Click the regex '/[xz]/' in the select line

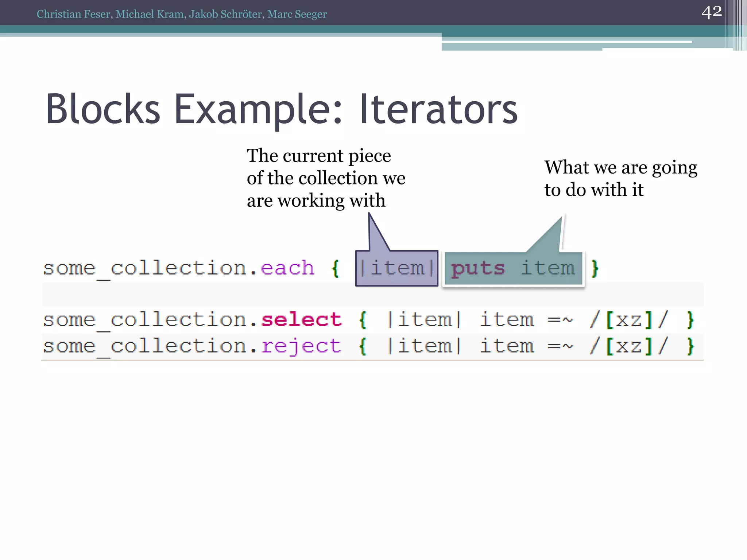[x=629, y=320]
